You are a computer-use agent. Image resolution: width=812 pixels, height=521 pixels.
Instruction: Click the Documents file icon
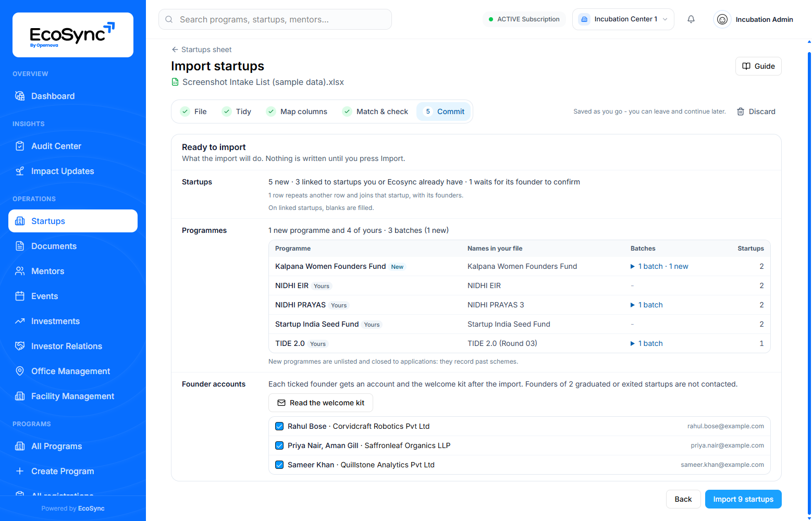click(20, 246)
